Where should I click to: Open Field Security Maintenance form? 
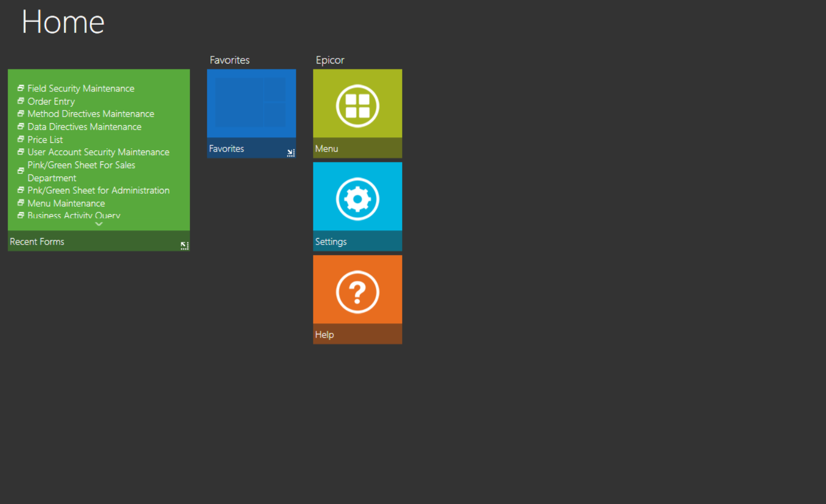tap(81, 89)
